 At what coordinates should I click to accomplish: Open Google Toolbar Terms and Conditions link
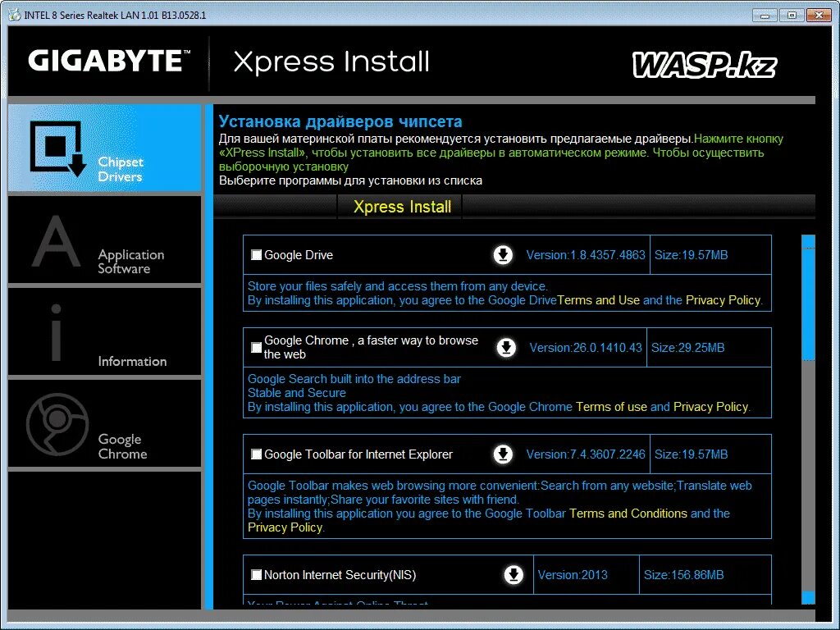pyautogui.click(x=628, y=514)
